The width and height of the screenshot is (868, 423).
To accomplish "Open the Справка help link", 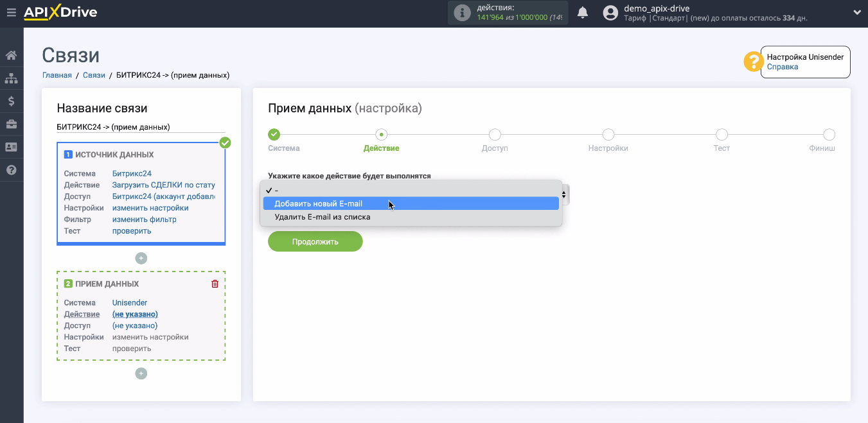I will click(783, 67).
